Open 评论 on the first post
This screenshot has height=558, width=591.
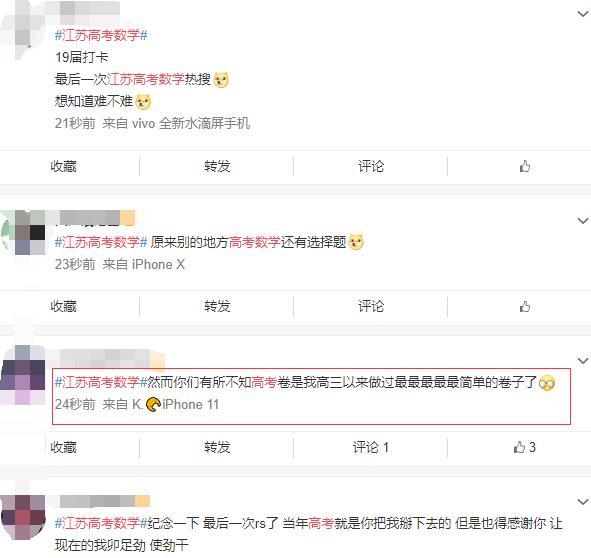(x=371, y=166)
